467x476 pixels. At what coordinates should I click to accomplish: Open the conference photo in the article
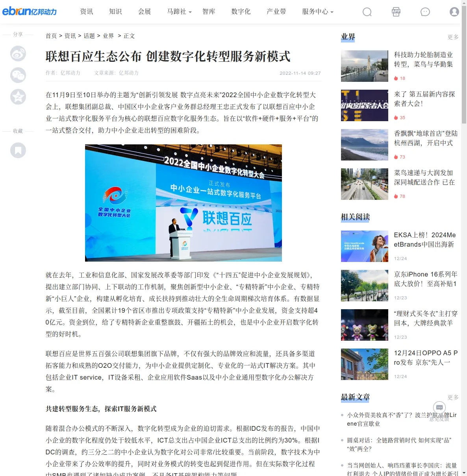point(183,203)
